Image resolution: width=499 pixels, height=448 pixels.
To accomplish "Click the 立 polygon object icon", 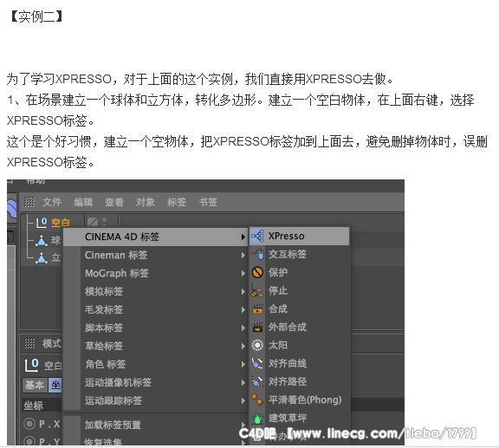I will click(42, 257).
